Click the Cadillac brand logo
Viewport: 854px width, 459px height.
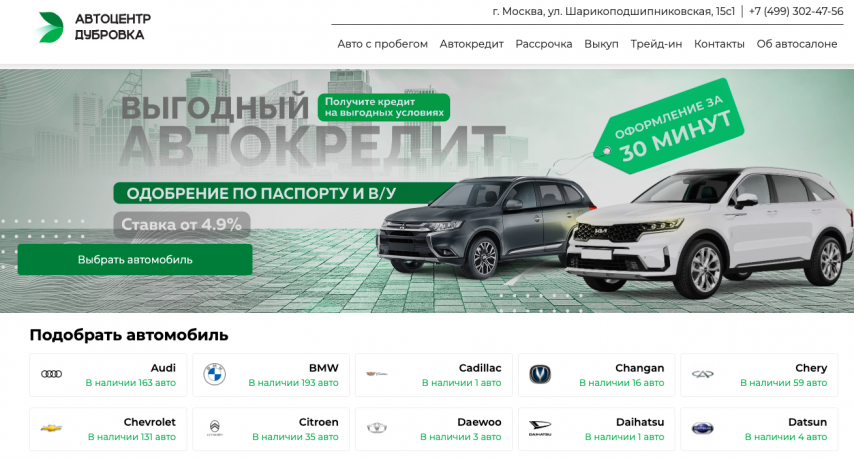coord(377,374)
